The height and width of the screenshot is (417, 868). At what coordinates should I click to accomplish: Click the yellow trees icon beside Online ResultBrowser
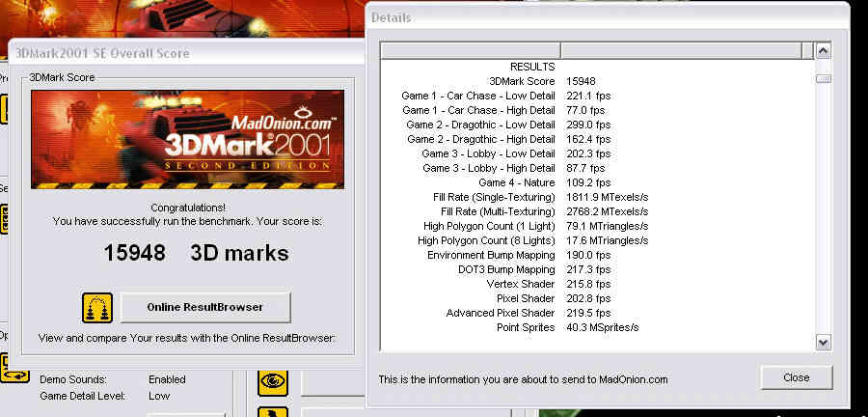97,308
